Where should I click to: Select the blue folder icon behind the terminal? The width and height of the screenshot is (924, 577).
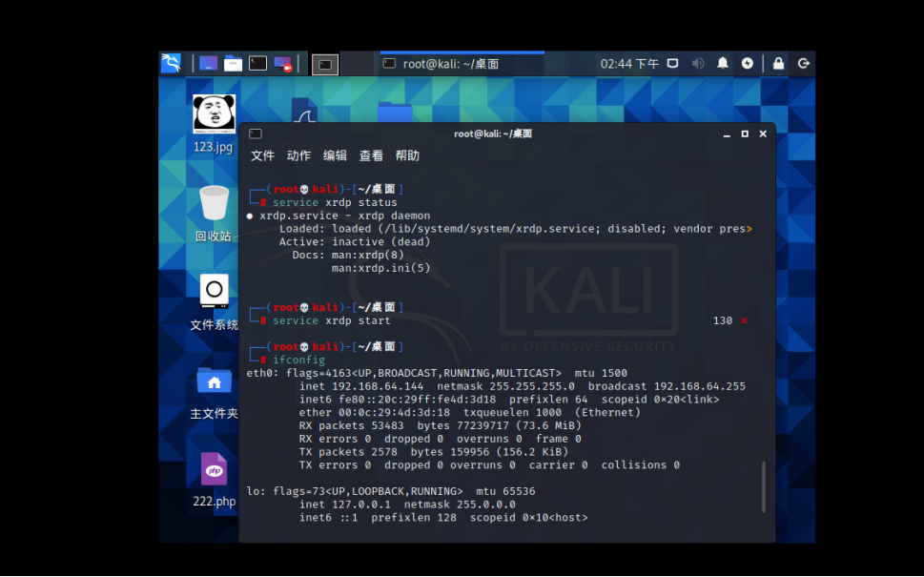[395, 112]
